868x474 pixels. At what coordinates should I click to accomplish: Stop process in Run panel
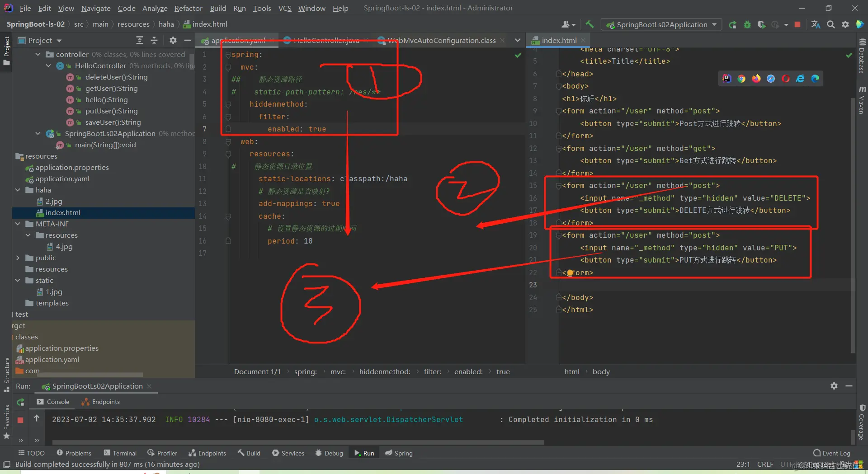(20, 420)
